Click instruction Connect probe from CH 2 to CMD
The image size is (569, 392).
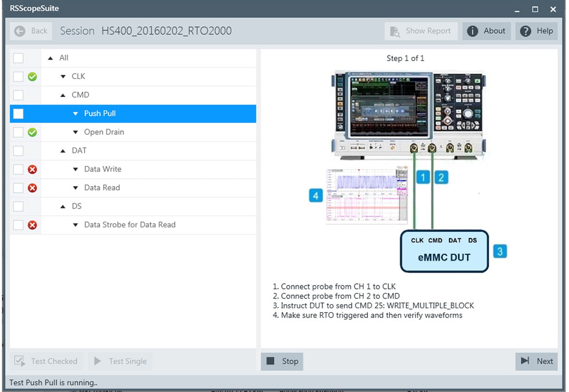[x=336, y=296]
